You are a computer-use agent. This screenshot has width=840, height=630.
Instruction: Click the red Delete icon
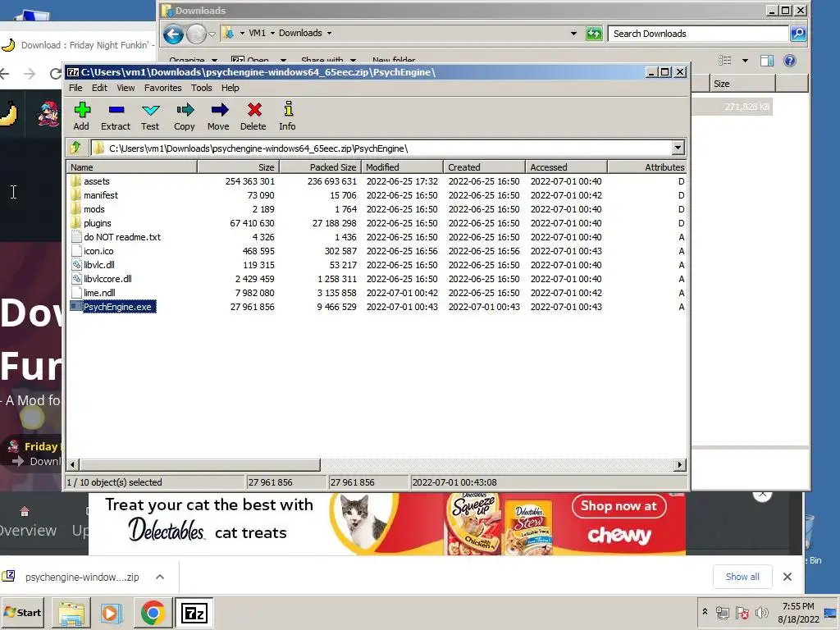pos(253,116)
